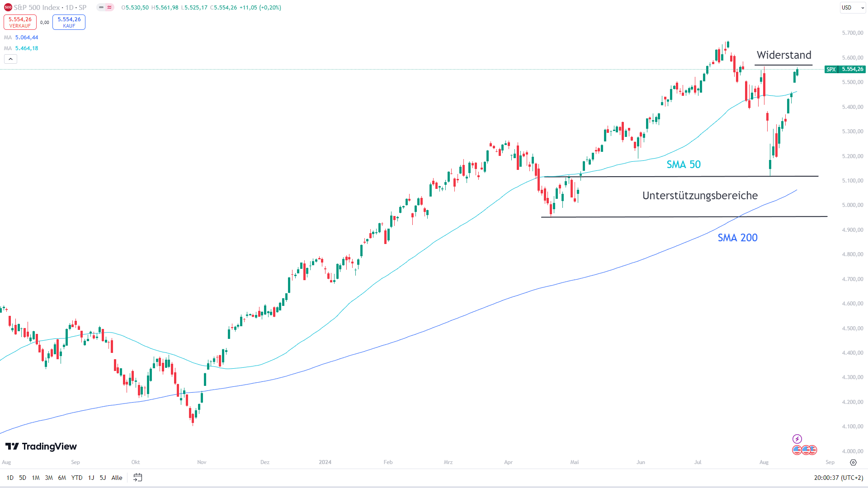Select the MA 5.064,44 indicator legend
868x488 pixels.
coord(21,38)
